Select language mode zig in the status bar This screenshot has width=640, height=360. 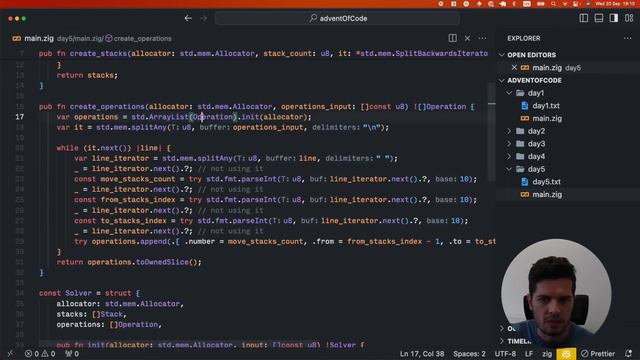[547, 353]
